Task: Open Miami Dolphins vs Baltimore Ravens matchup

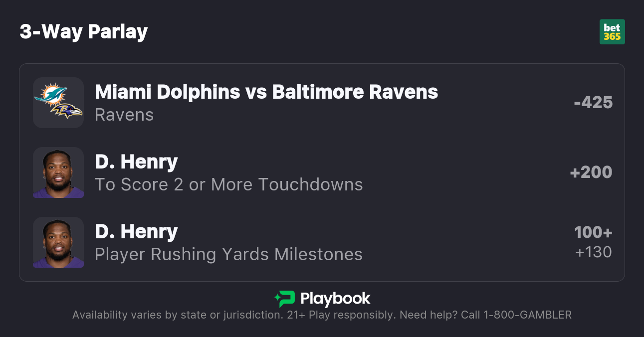Action: click(266, 92)
